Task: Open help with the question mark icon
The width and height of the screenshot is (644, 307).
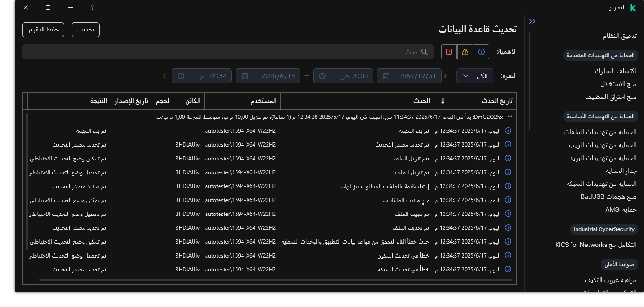Action: tap(92, 7)
